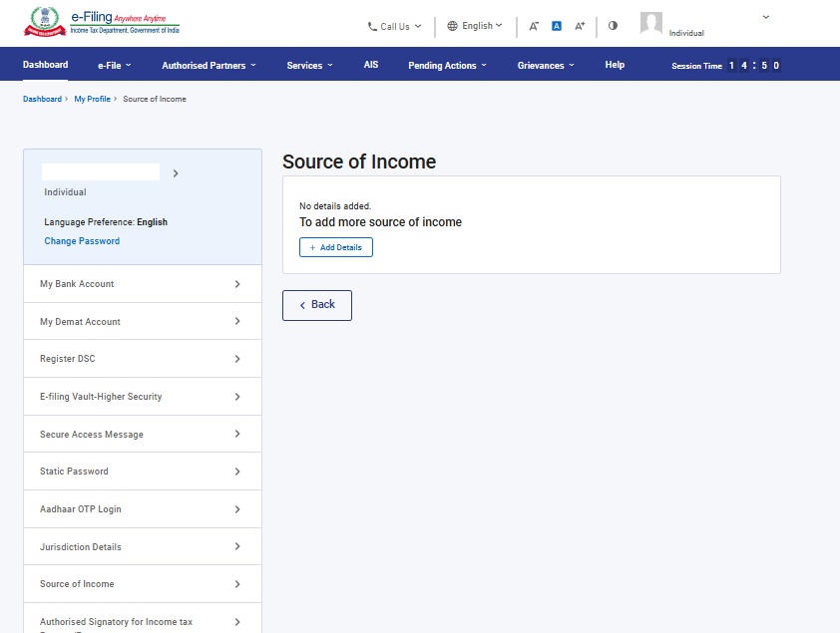Click the user profile avatar
The image size is (840, 633).
pos(651,23)
